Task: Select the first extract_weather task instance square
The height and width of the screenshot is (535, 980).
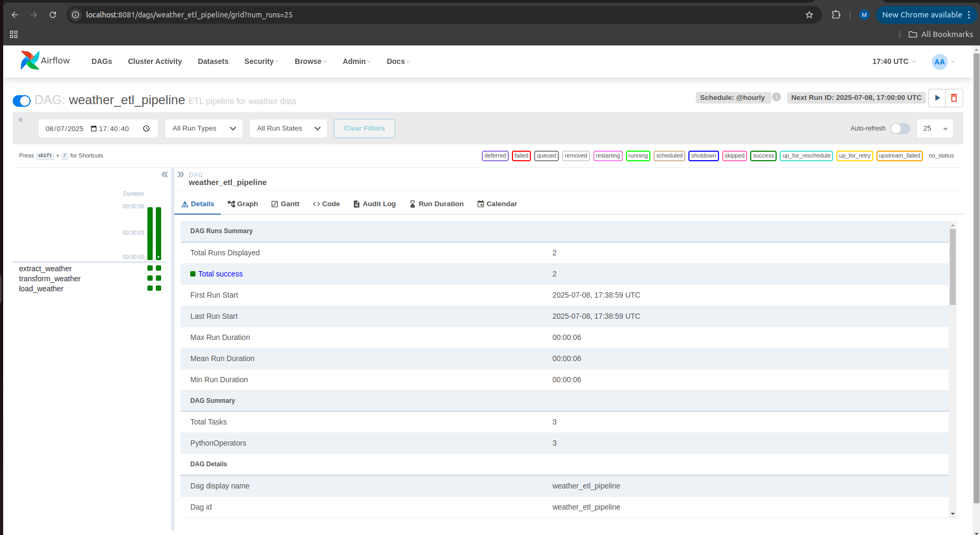Action: point(150,268)
